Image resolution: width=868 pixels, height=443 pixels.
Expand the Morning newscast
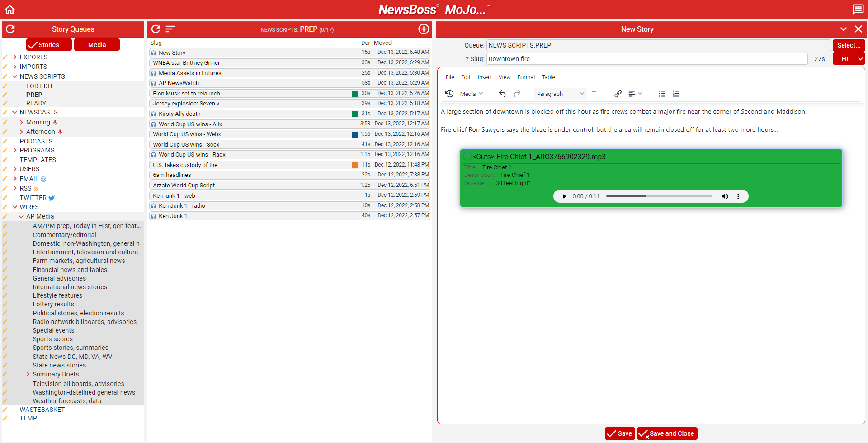coord(21,122)
